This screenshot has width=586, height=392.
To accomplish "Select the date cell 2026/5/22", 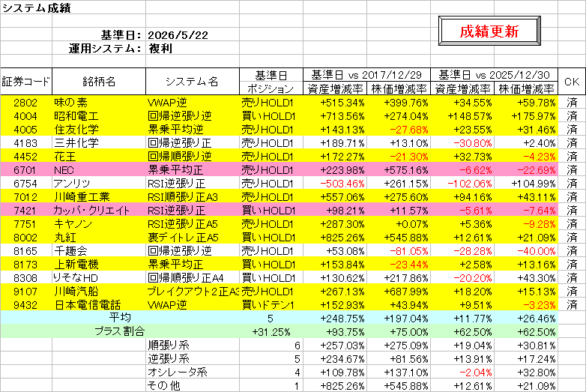I will [193, 34].
